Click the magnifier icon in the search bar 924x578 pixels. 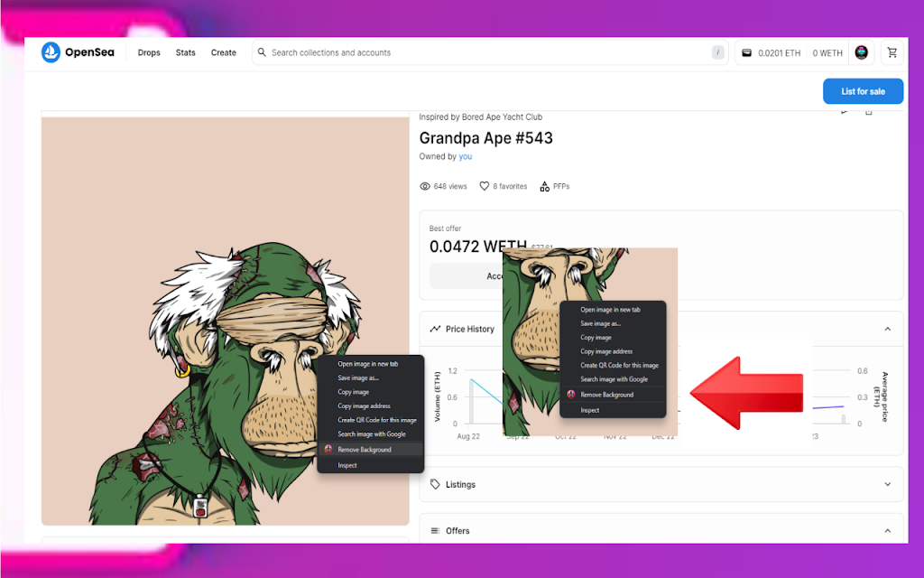coord(262,52)
